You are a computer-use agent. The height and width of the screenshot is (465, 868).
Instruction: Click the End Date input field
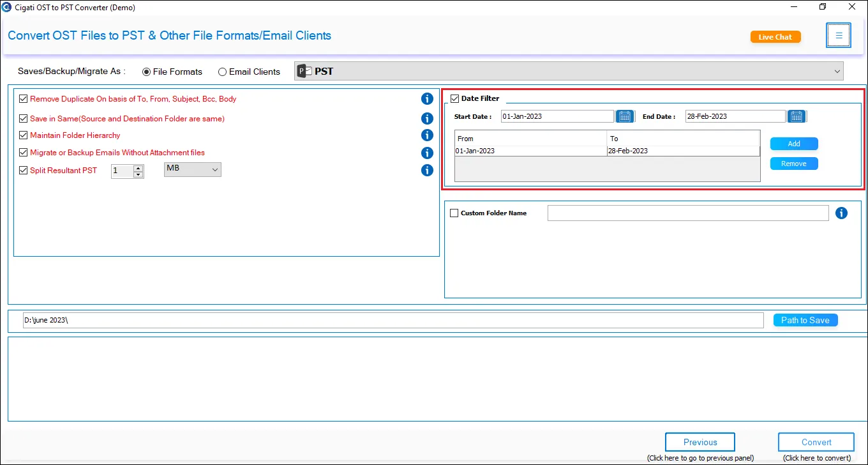pyautogui.click(x=735, y=116)
